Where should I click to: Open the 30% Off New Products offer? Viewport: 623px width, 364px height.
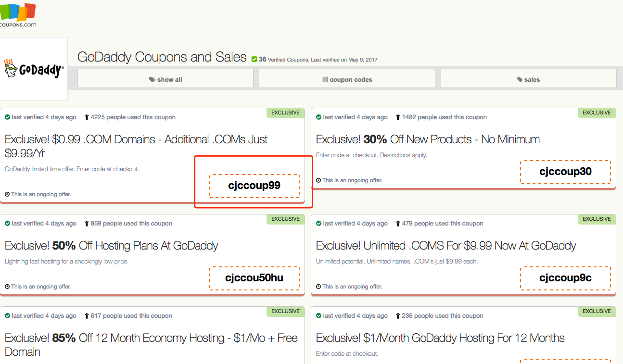[428, 139]
